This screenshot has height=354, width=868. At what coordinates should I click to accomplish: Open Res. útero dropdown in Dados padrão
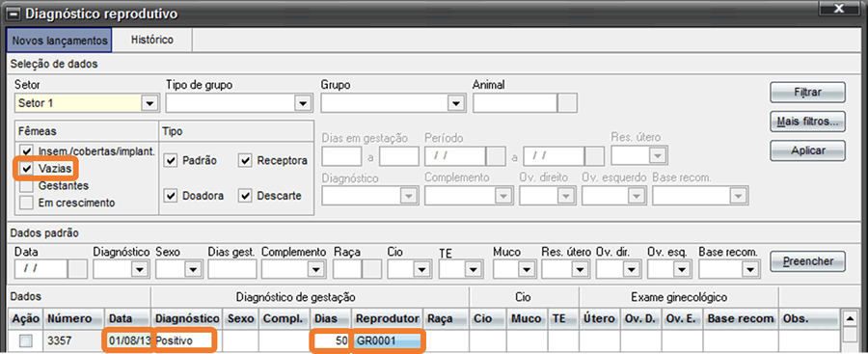pos(581,269)
